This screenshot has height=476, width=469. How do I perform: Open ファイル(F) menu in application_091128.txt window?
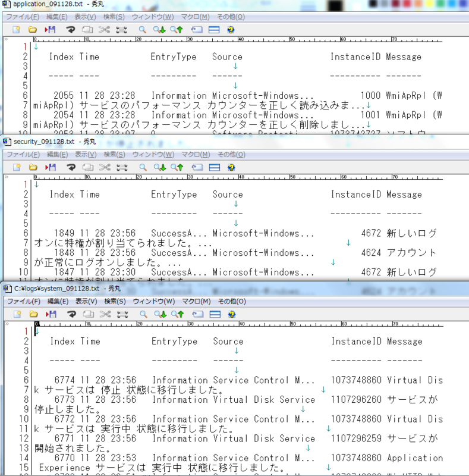pyautogui.click(x=23, y=17)
